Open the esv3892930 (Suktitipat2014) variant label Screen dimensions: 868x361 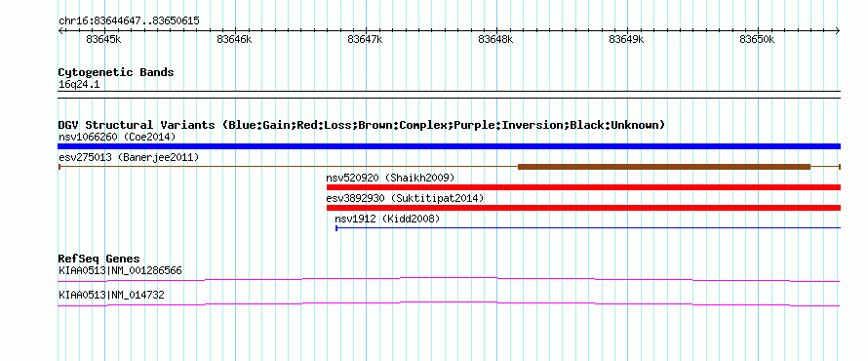tap(405, 198)
